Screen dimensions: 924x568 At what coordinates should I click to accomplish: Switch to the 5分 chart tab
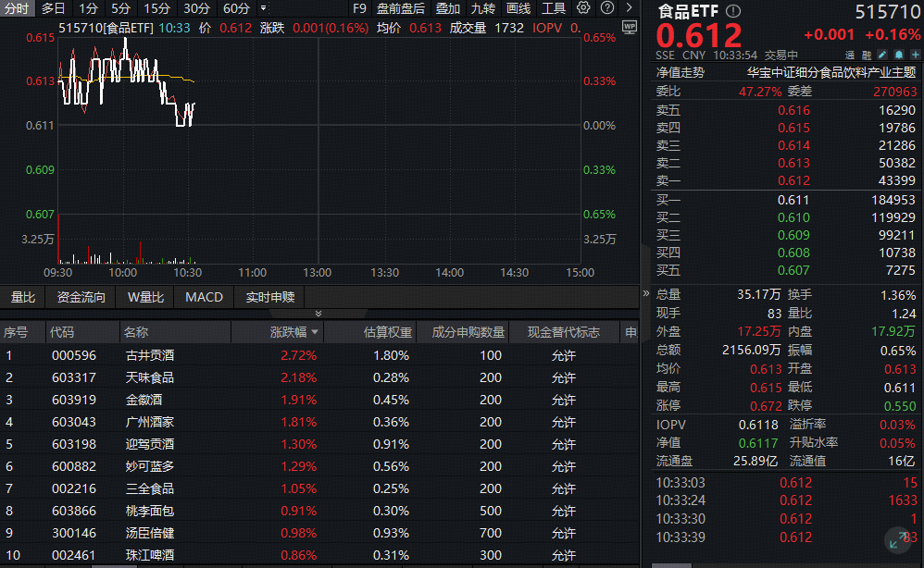pos(120,8)
